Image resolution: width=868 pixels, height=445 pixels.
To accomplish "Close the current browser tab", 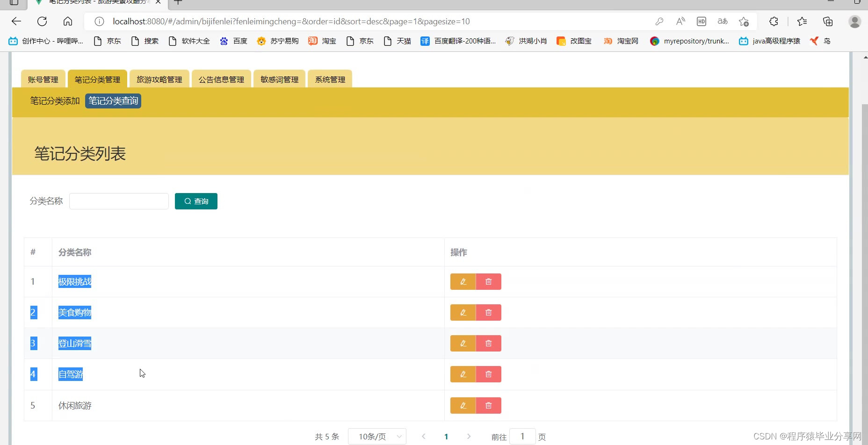I will [158, 2].
